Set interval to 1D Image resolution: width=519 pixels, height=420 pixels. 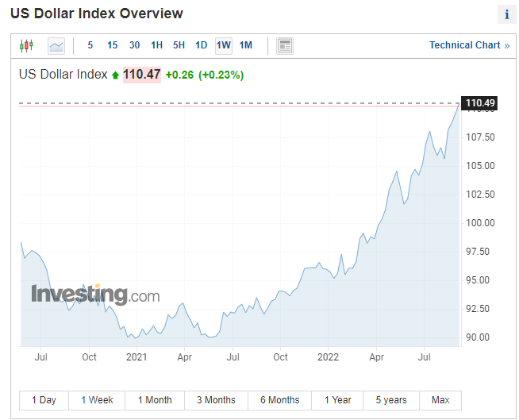point(201,45)
